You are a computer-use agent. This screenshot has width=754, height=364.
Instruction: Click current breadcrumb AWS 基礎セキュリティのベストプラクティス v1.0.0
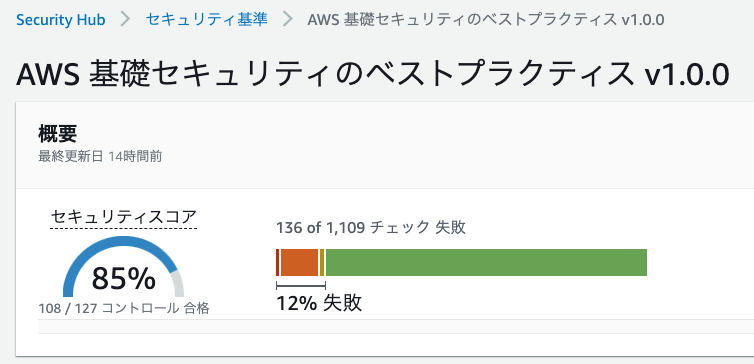pyautogui.click(x=486, y=20)
